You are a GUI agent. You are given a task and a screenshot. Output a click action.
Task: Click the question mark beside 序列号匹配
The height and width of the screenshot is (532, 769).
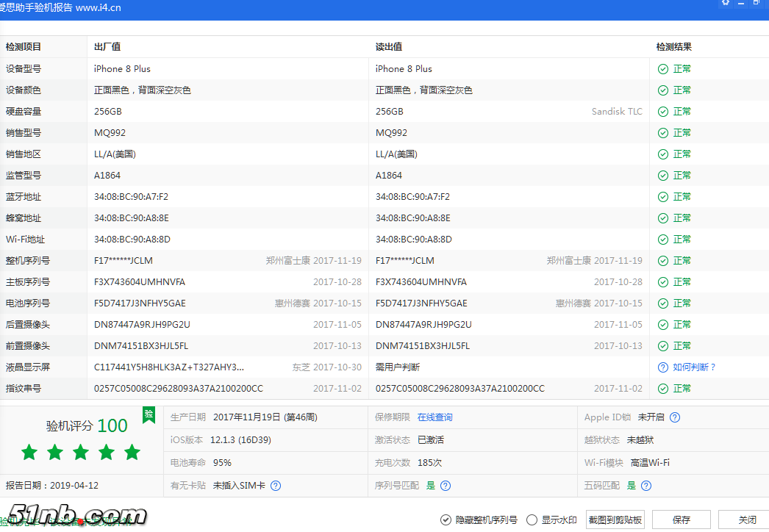446,486
